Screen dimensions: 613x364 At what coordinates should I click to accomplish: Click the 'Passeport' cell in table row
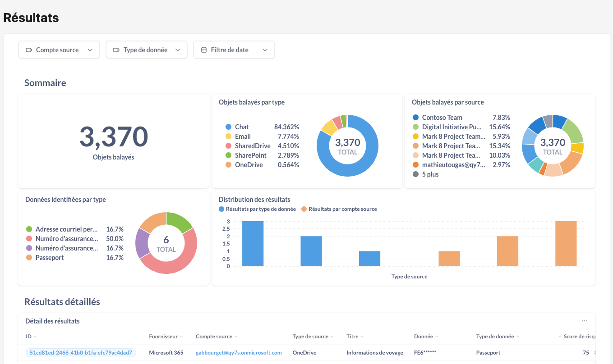(488, 353)
